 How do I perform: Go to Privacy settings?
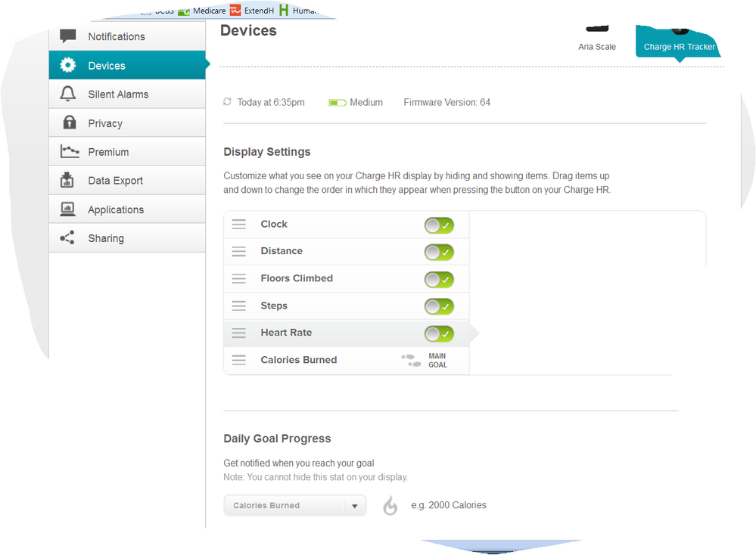click(x=127, y=122)
